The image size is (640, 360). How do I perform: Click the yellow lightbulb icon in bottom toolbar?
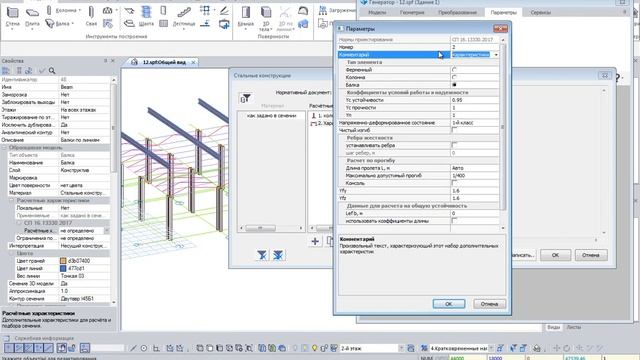pyautogui.click(x=314, y=348)
